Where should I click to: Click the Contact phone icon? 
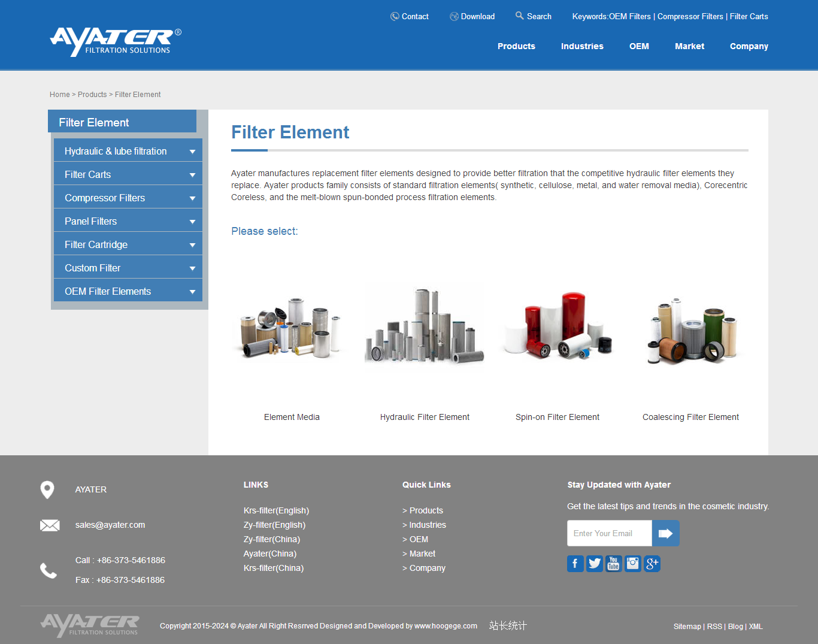coord(395,16)
